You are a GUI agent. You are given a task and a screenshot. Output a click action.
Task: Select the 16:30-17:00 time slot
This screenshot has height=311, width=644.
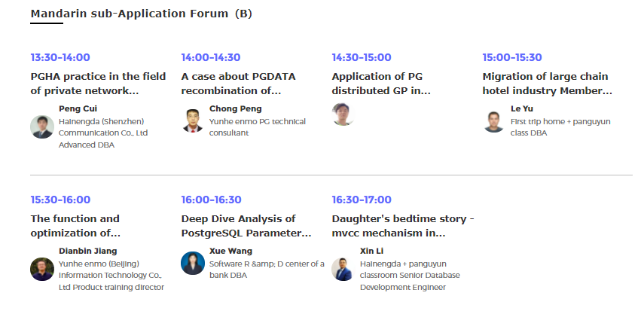[362, 200]
